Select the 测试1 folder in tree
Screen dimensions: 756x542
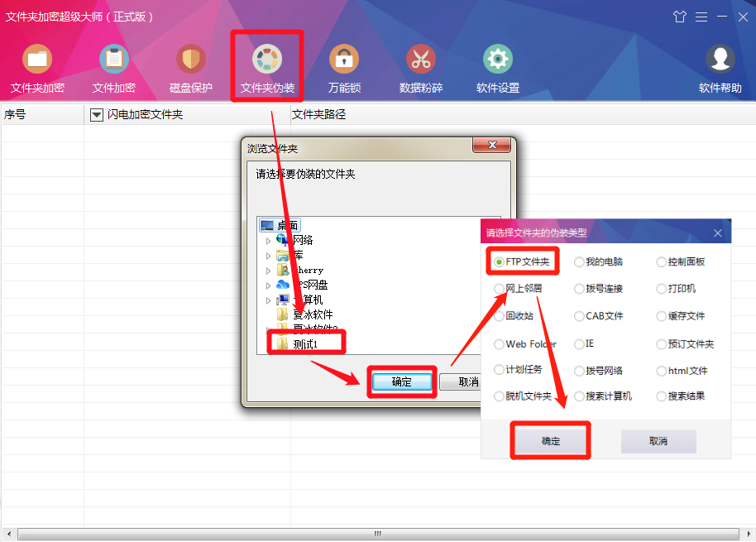pyautogui.click(x=305, y=343)
